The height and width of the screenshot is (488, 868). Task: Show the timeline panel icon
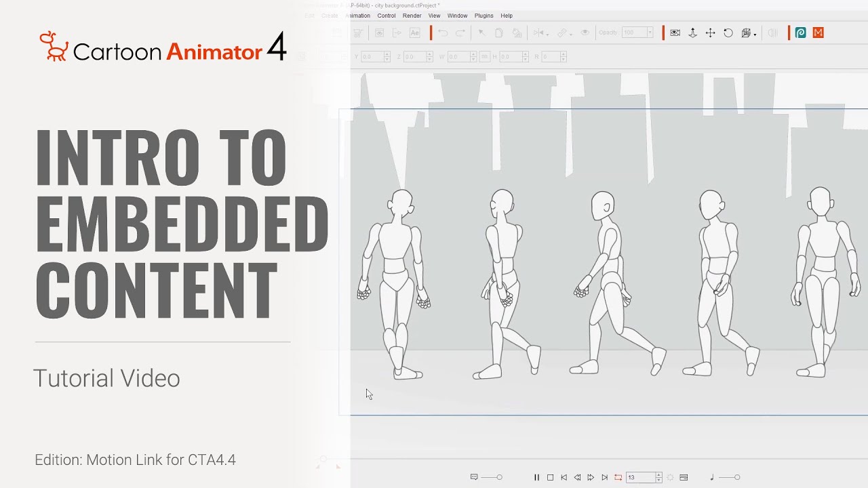pyautogui.click(x=684, y=477)
